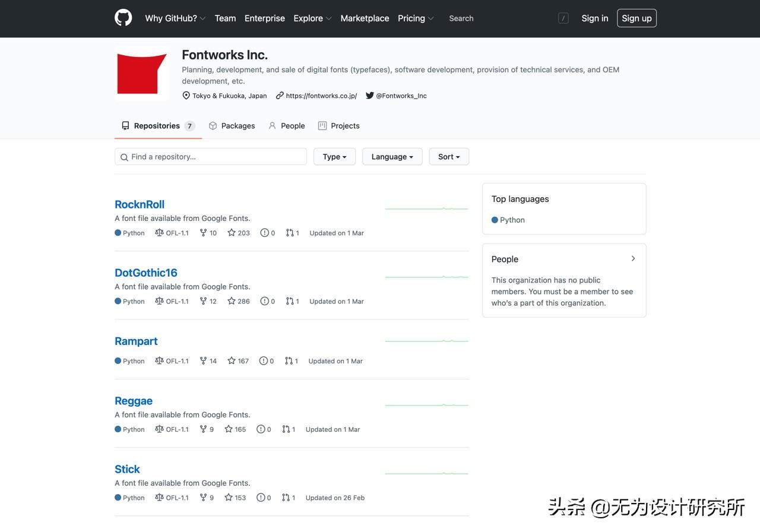Viewport: 760px width, 532px height.
Task: Open the Reggae repository
Action: 134,401
